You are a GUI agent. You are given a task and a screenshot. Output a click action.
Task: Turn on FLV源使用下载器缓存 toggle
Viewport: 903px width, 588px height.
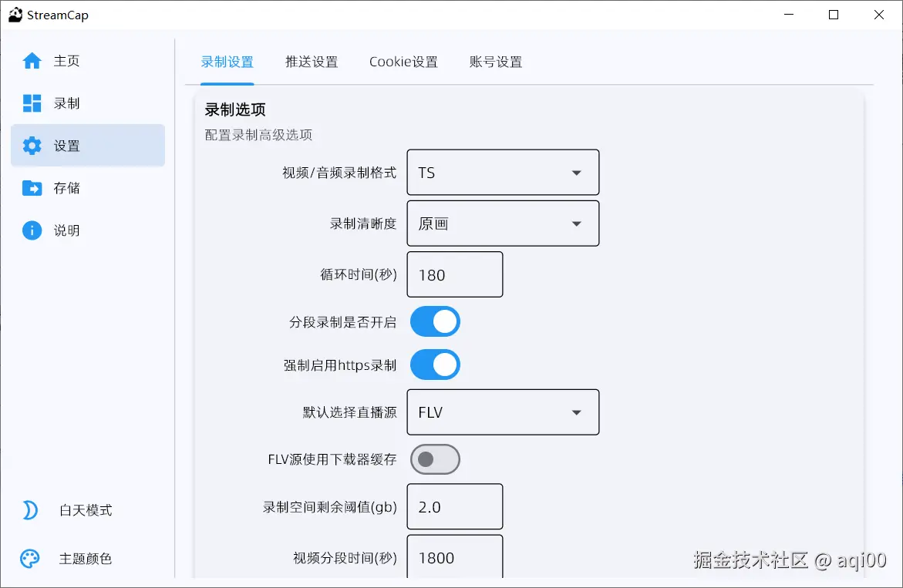(435, 459)
